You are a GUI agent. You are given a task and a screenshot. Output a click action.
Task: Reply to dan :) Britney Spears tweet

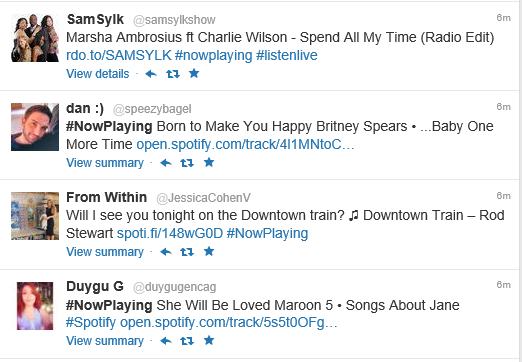pyautogui.click(x=166, y=163)
